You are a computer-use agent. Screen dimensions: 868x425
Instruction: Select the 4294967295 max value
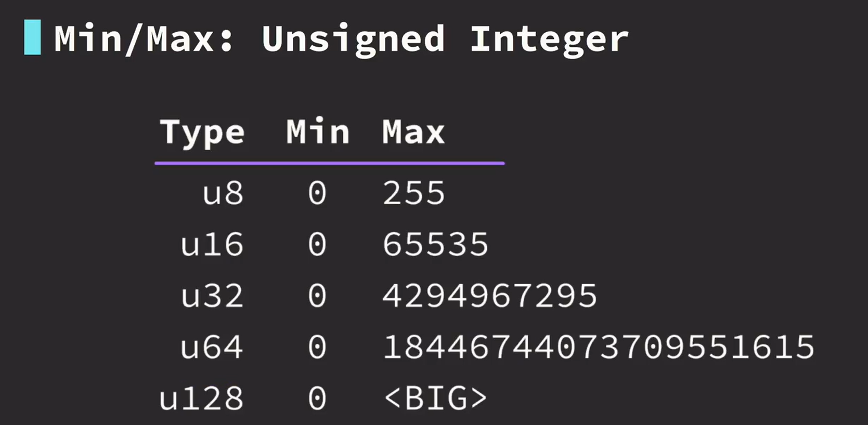click(x=490, y=296)
